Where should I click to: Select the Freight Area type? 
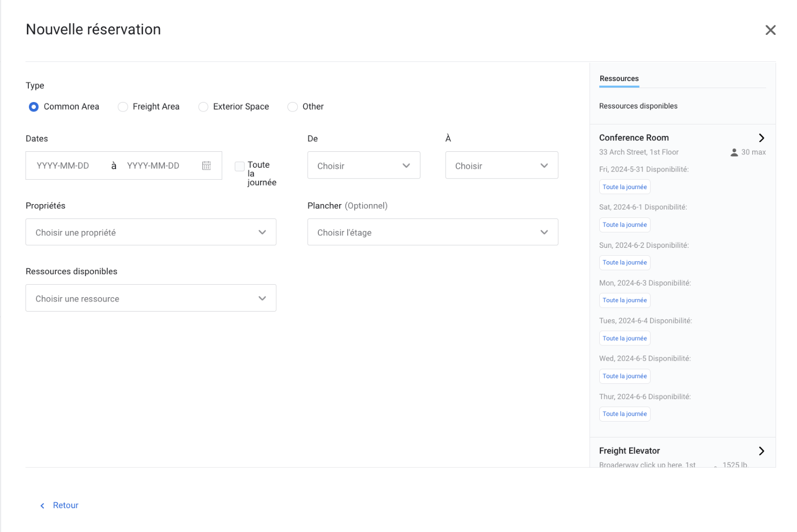point(123,107)
